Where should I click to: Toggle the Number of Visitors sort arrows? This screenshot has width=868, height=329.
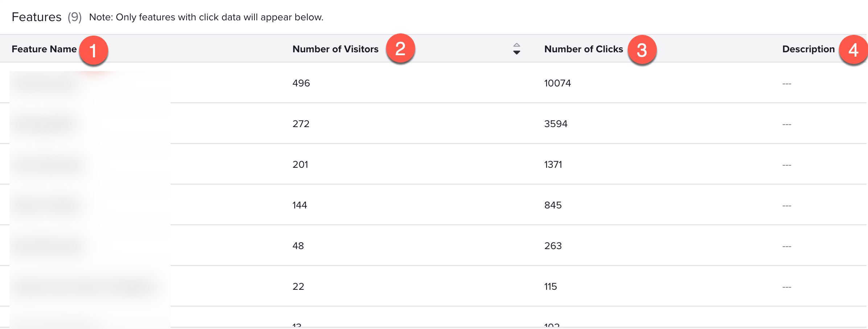(517, 49)
